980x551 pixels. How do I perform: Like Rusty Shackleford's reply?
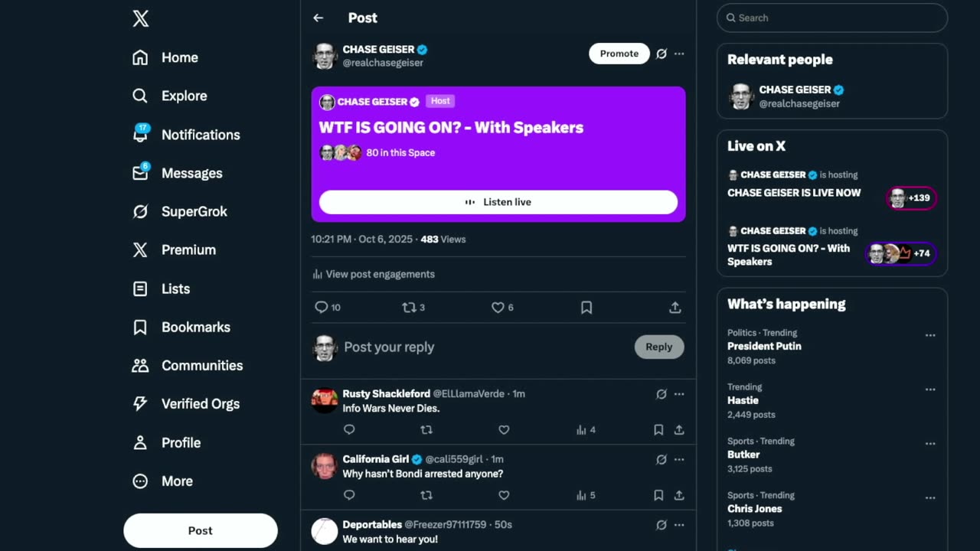tap(504, 430)
